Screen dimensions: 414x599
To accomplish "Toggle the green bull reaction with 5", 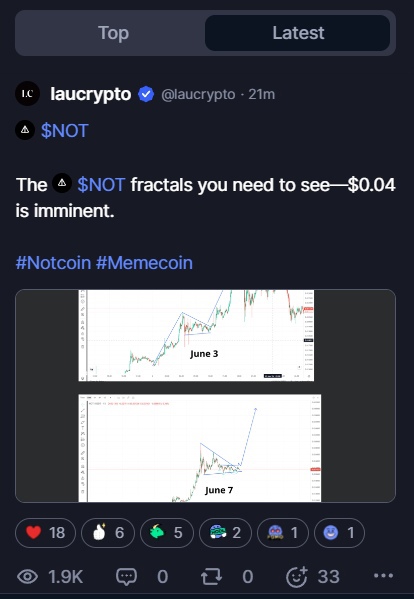I will (167, 533).
